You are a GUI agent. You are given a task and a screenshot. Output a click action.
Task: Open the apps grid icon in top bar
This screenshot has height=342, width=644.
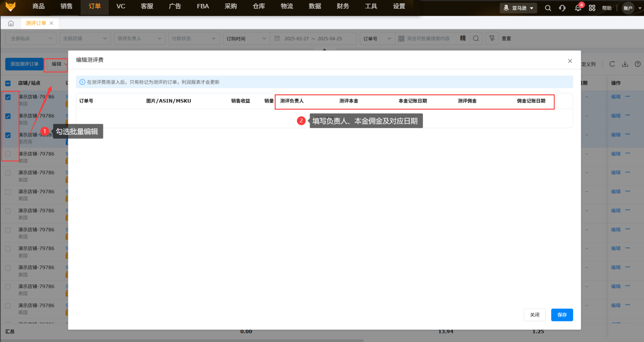(592, 8)
